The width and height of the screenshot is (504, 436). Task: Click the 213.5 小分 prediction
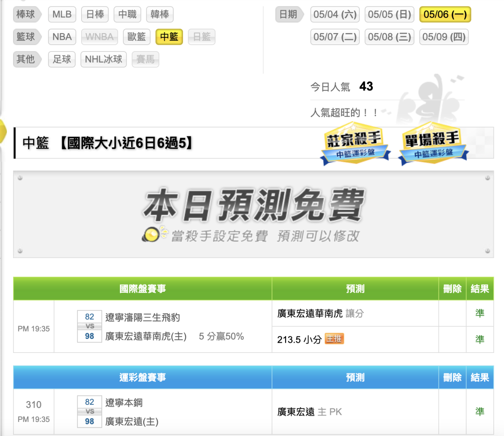pyautogui.click(x=299, y=339)
